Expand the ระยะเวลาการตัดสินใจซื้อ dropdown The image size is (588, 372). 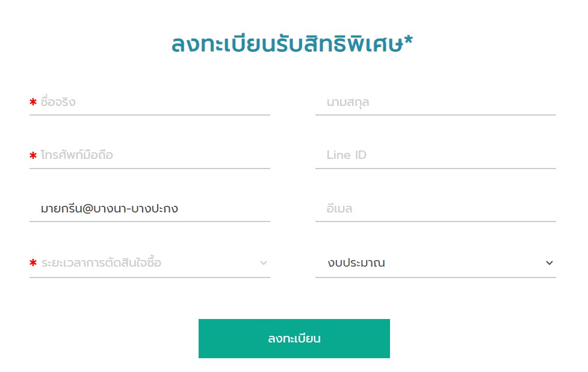click(150, 263)
